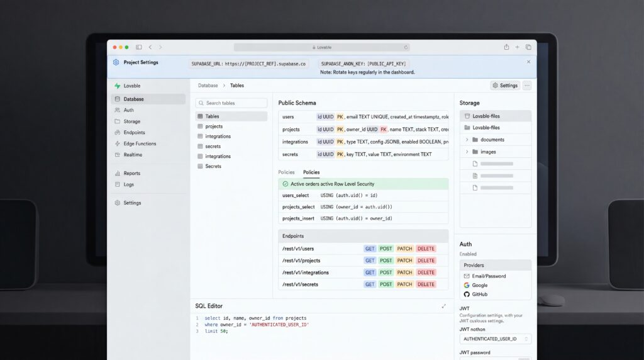Image resolution: width=644 pixels, height=360 pixels.
Task: Open Settings in the left sidebar
Action: (148, 203)
